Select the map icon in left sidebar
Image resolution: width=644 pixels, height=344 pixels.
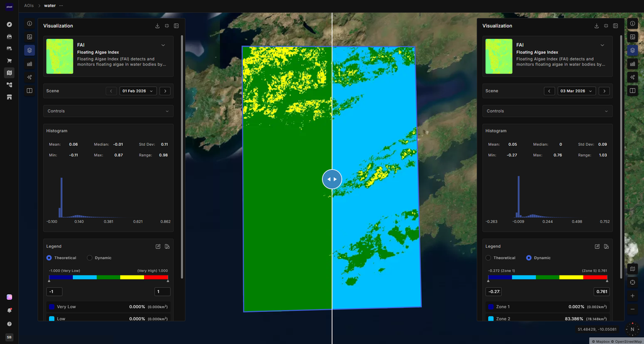click(x=9, y=73)
